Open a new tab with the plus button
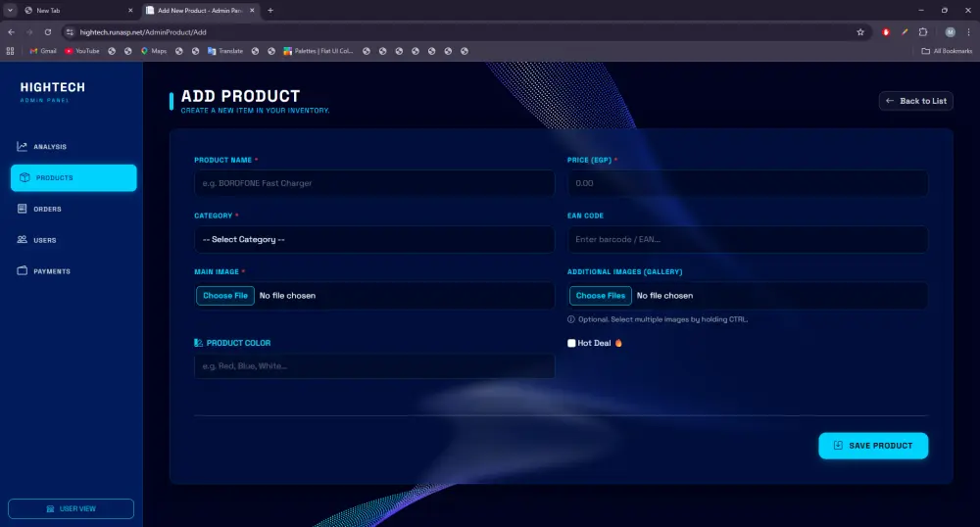This screenshot has width=980, height=527. pos(270,10)
